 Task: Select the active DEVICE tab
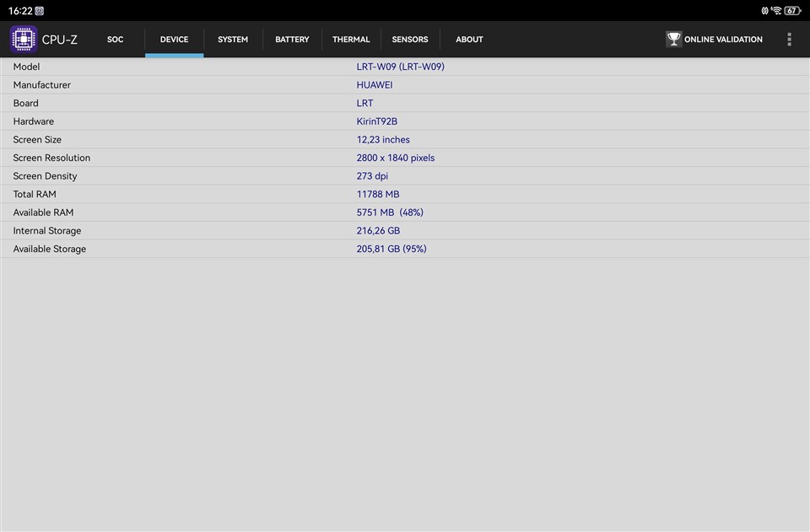174,40
